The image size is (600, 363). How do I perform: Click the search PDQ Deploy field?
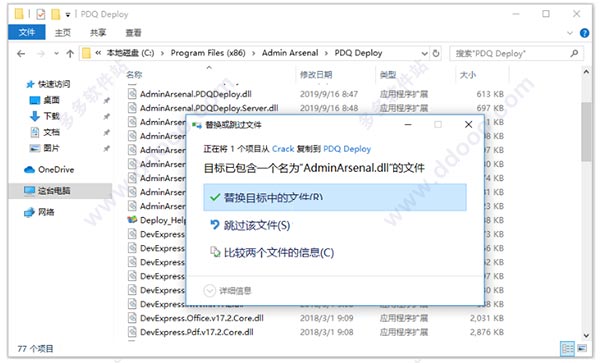[x=516, y=54]
